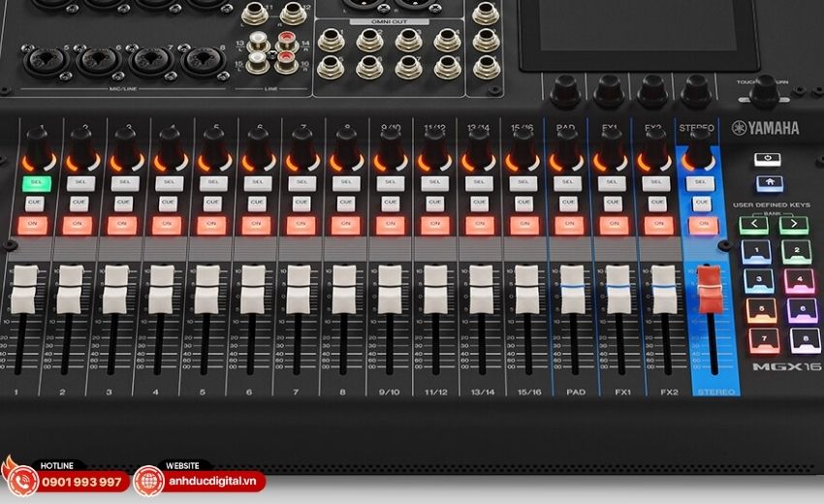
Task: Open the anhducdigital.vn website link
Action: 212,481
